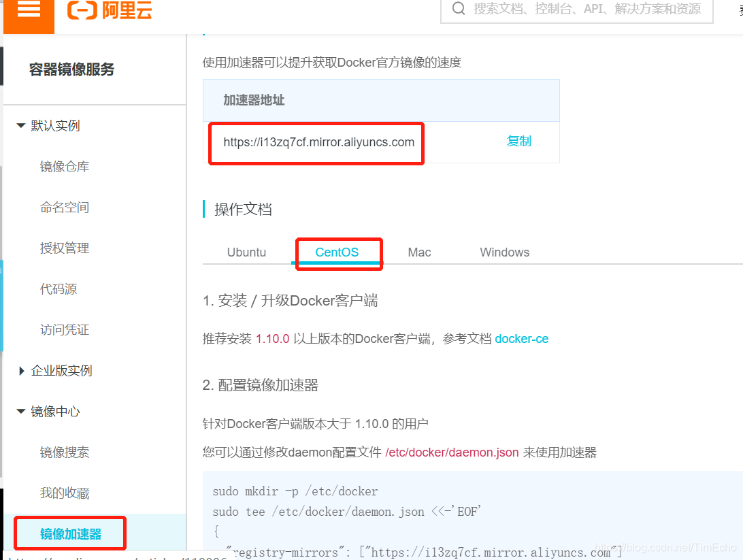Switch to the Ubuntu tab
This screenshot has width=743, height=560.
click(246, 252)
